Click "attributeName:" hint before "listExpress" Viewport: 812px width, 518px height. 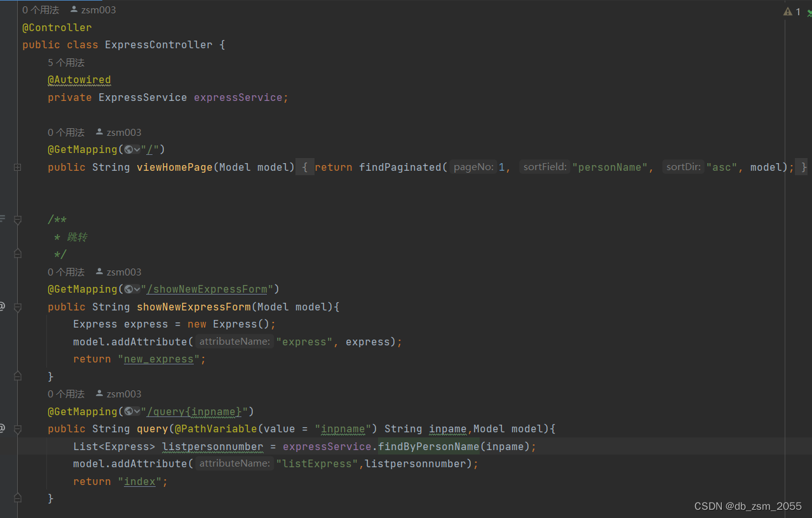(234, 464)
